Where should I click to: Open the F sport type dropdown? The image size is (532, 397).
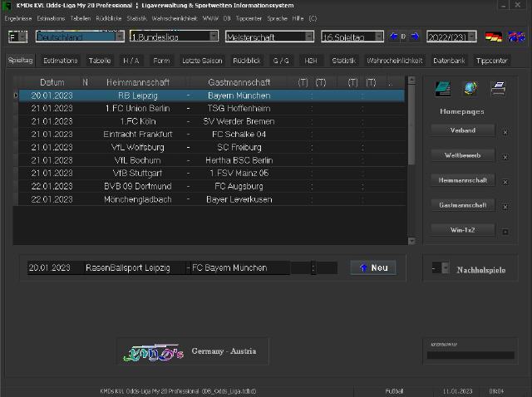pyautogui.click(x=22, y=37)
